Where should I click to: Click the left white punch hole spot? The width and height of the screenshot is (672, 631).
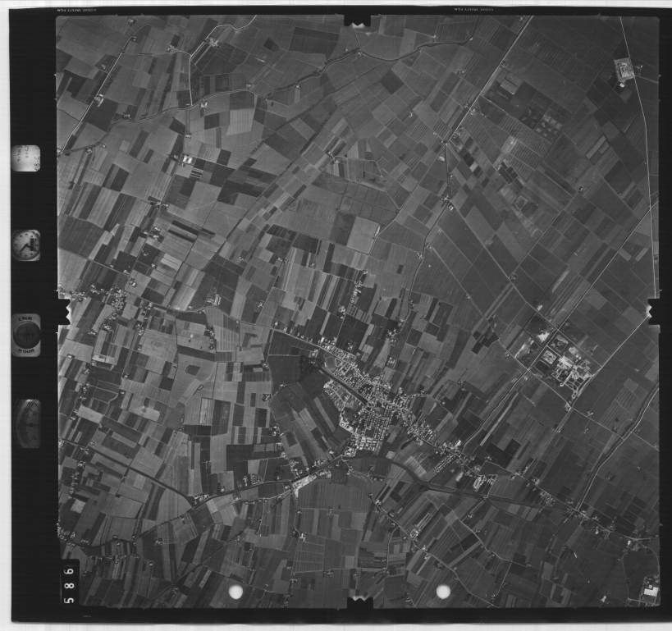(x=235, y=592)
